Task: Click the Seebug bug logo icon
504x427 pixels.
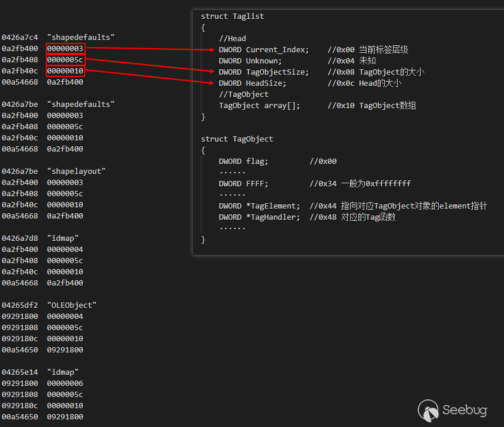Action: click(x=428, y=409)
